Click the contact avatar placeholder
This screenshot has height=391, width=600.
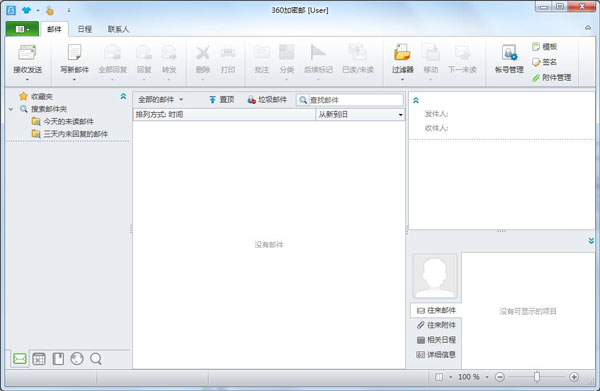pyautogui.click(x=435, y=276)
